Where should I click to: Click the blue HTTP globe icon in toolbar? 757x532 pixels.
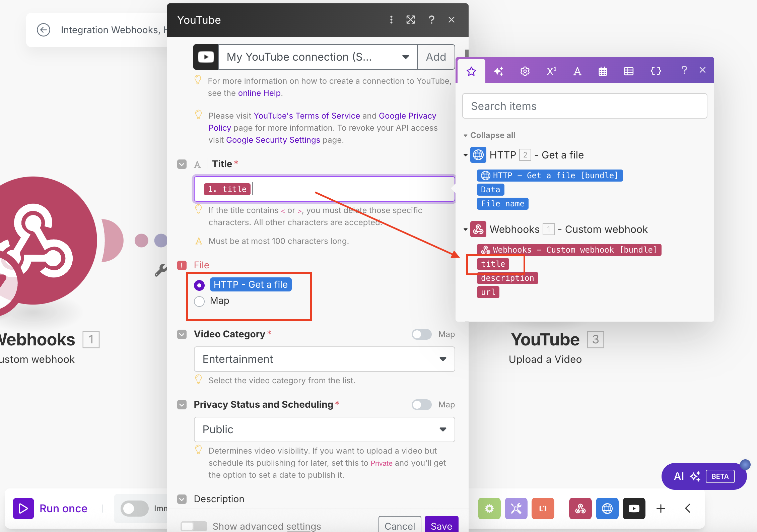(x=607, y=509)
